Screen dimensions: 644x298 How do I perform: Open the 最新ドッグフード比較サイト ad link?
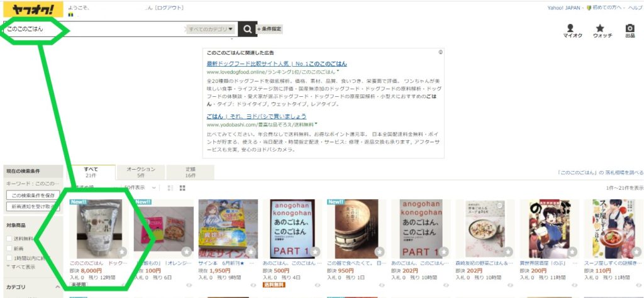[x=277, y=63]
